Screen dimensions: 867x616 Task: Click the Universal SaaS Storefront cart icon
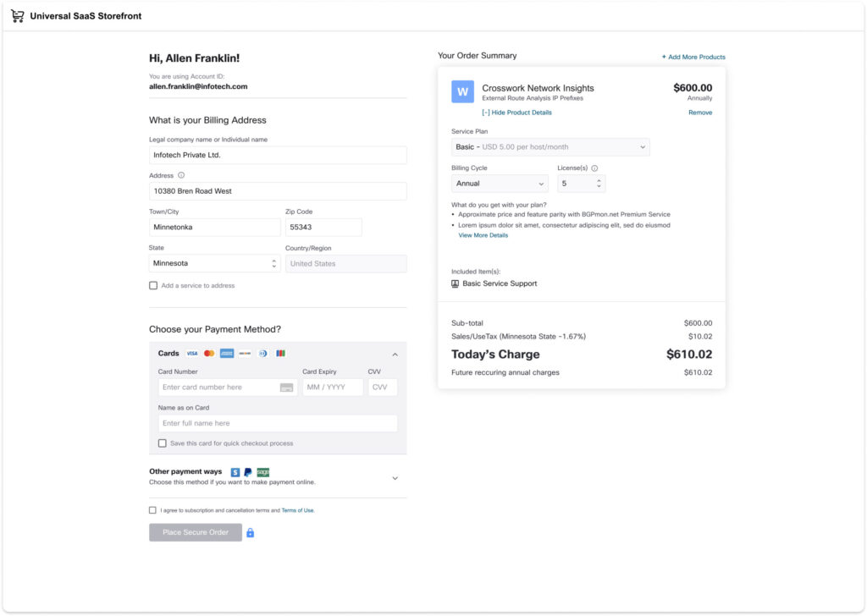coord(17,15)
